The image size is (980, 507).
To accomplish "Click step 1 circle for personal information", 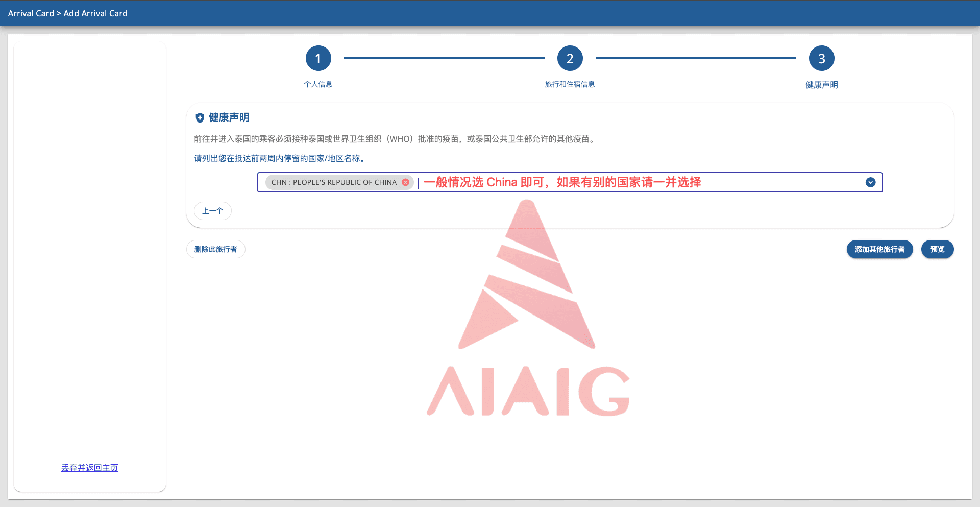I will (318, 59).
